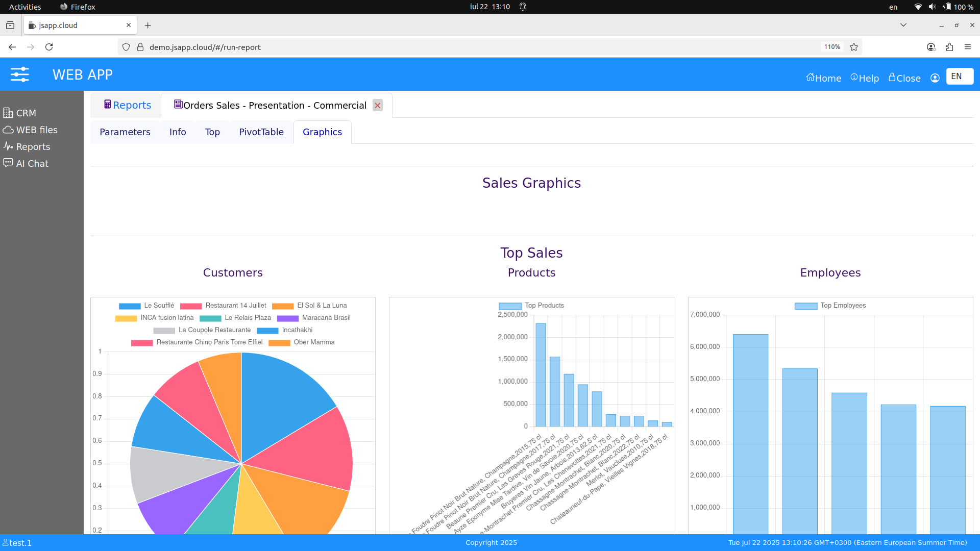Open AI Chat from sidebar
This screenshot has height=551, width=980.
pos(32,163)
